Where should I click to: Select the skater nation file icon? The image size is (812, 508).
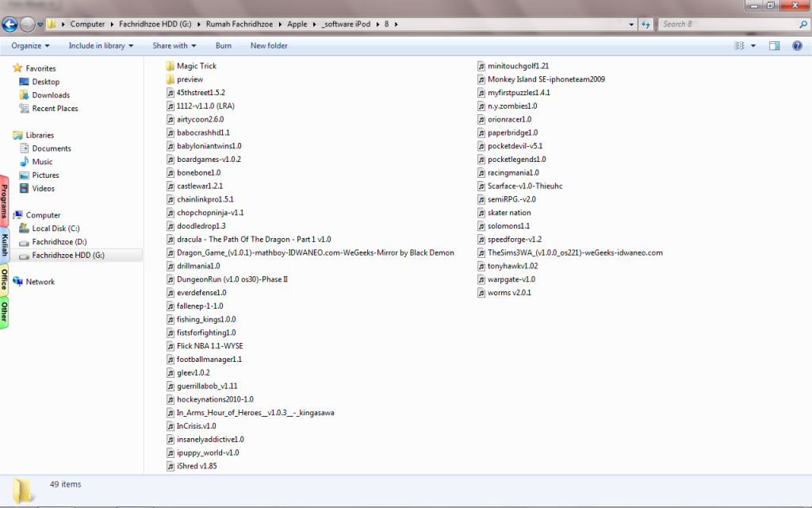[x=481, y=213]
